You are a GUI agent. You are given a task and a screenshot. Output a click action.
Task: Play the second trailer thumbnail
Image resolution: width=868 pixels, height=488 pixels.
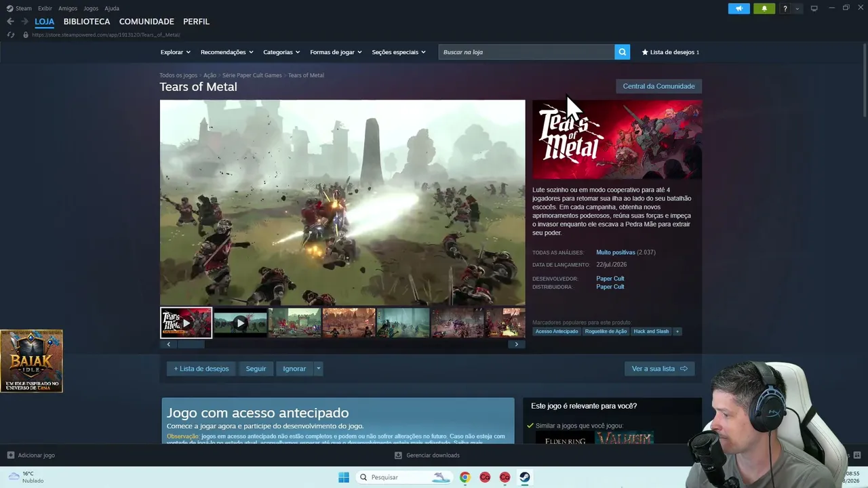240,323
